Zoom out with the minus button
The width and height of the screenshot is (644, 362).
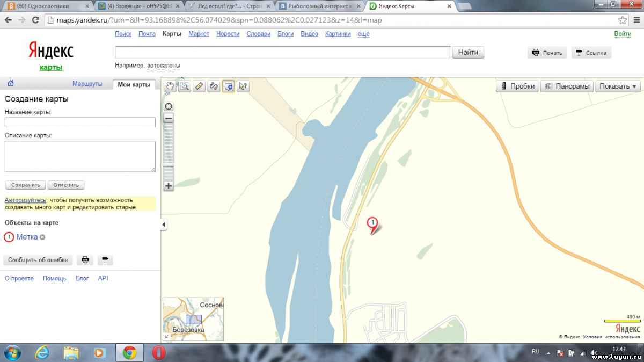click(169, 118)
